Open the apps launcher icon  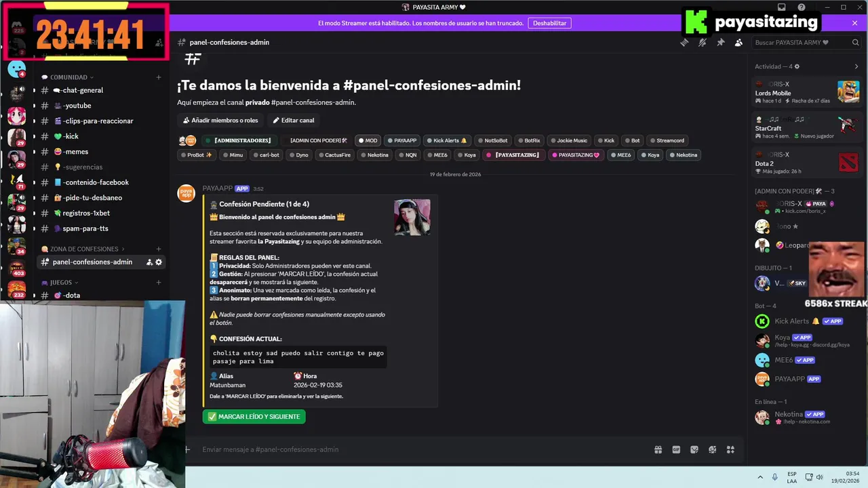click(x=730, y=449)
